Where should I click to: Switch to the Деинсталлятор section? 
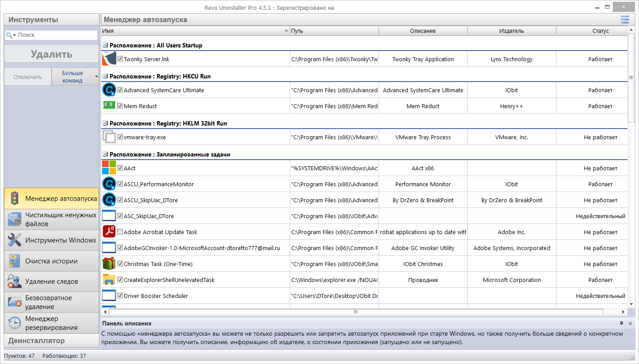click(x=51, y=341)
